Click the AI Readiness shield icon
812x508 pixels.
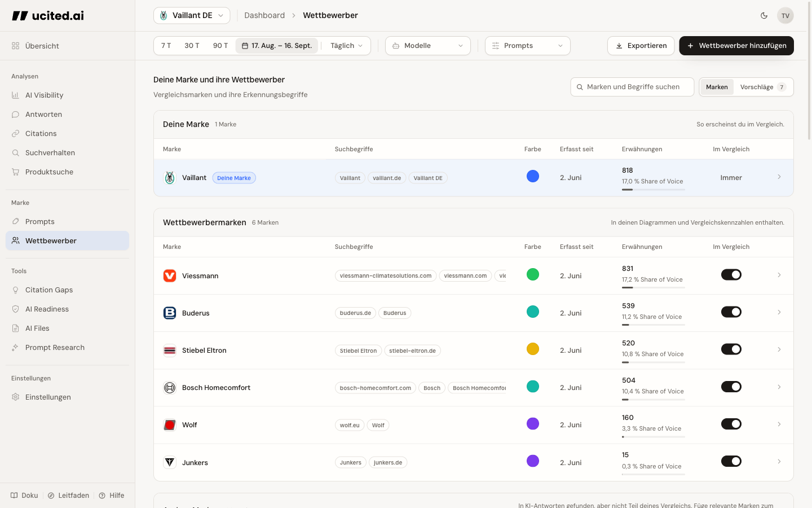click(15, 309)
